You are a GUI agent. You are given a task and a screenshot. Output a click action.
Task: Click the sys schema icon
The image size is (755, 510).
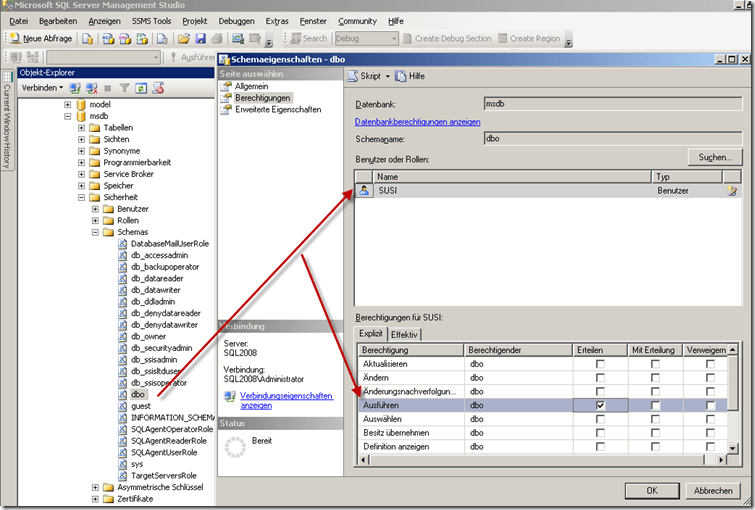point(123,464)
